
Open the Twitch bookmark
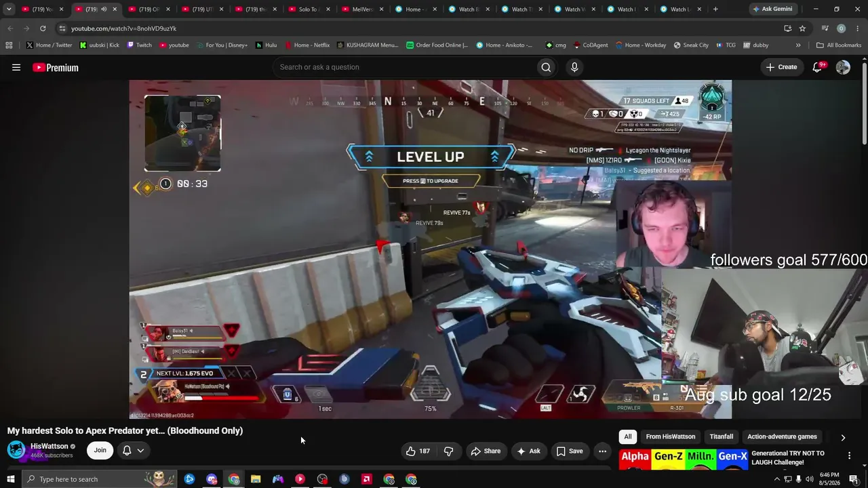[x=139, y=45]
